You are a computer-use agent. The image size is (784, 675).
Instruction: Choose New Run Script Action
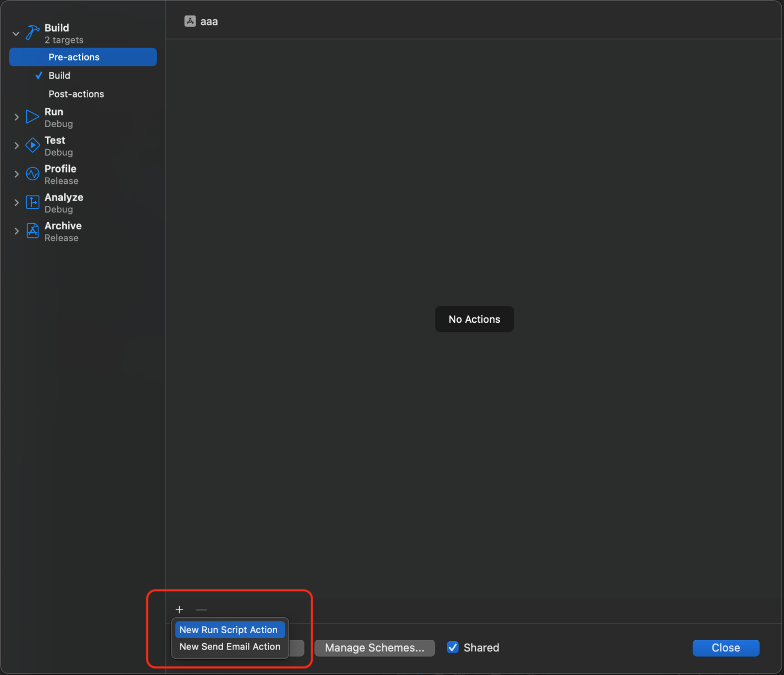tap(229, 630)
